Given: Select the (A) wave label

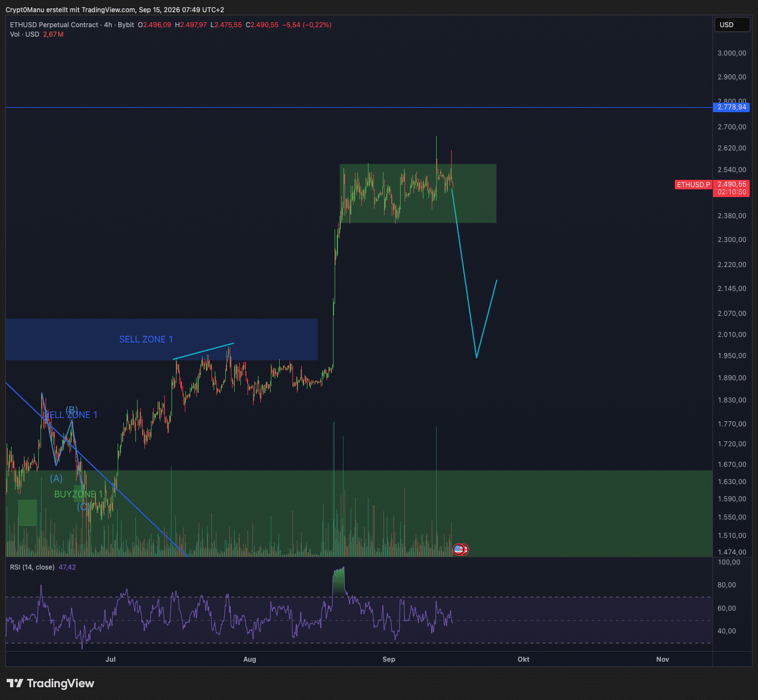Looking at the screenshot, I should (56, 478).
